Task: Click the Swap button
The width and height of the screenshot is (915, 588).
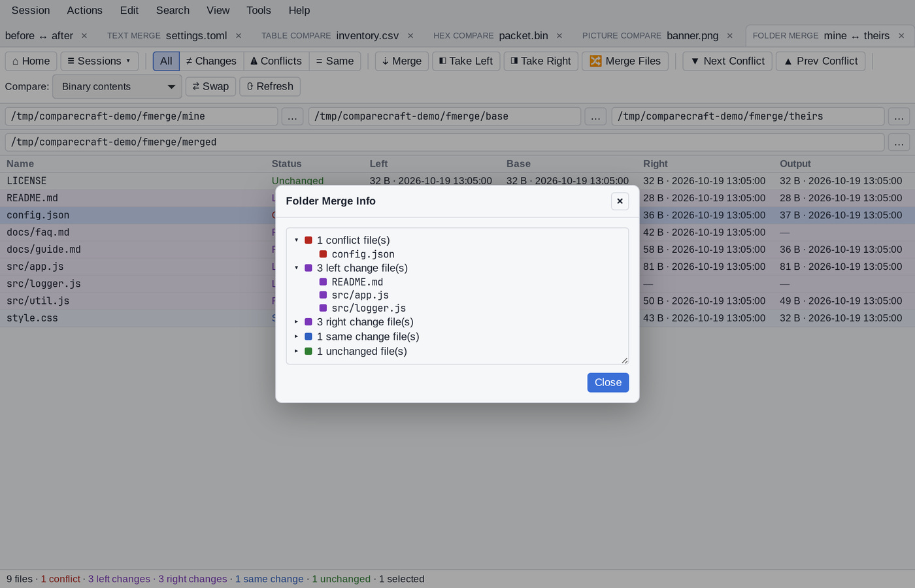Action: [x=210, y=86]
